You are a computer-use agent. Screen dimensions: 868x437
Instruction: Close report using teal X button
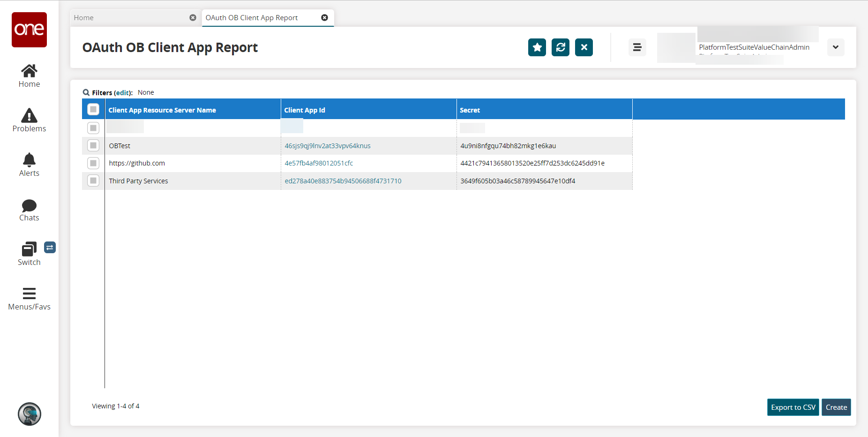(x=584, y=47)
